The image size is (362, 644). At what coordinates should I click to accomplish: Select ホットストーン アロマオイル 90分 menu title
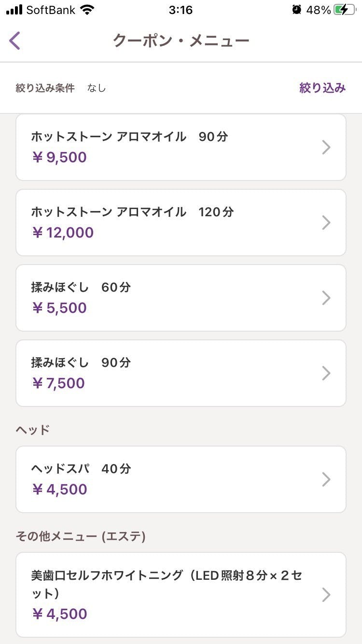pos(129,137)
